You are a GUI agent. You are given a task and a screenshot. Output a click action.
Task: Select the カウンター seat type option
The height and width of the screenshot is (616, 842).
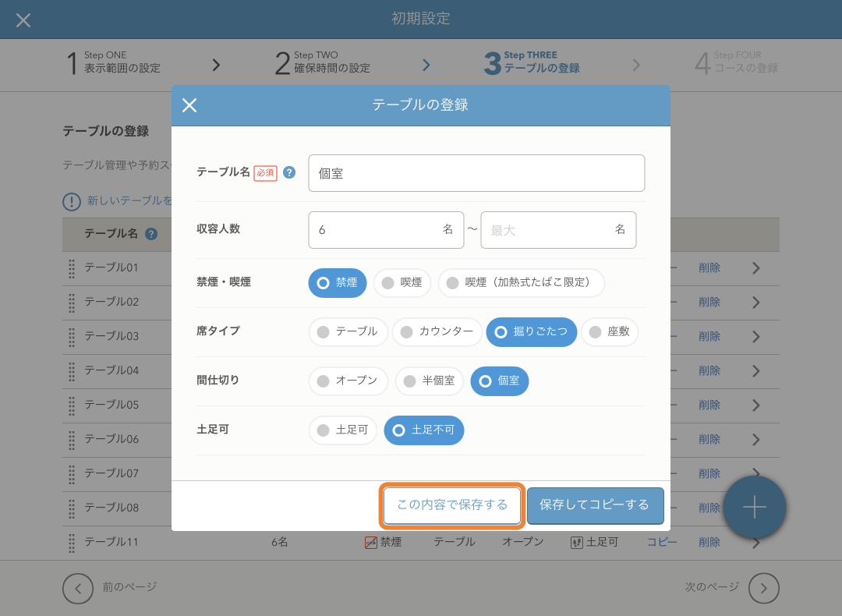pos(437,331)
